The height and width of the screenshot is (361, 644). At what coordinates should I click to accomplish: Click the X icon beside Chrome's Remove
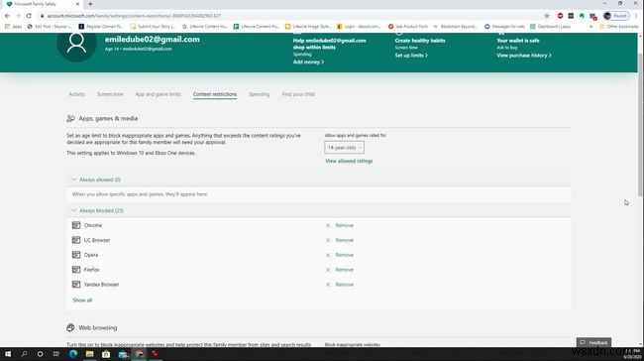click(328, 226)
